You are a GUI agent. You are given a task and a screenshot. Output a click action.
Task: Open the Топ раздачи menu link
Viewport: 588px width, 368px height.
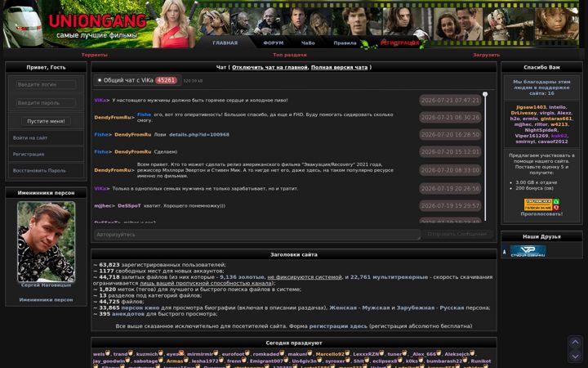pyautogui.click(x=290, y=55)
